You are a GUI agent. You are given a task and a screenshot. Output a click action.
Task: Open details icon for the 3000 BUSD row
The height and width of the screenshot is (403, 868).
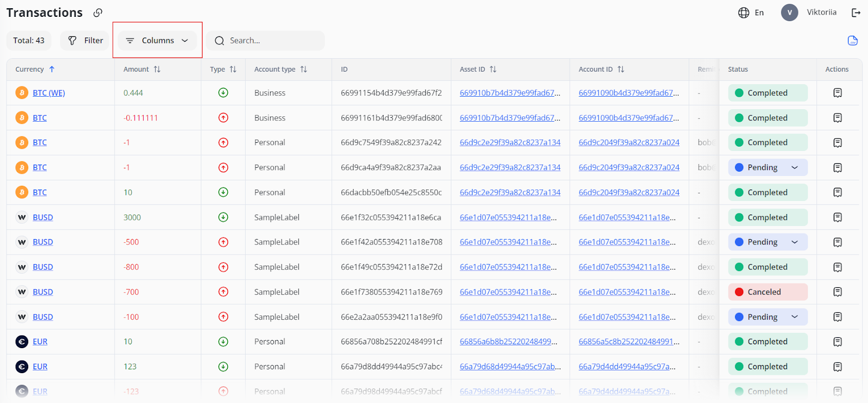(838, 217)
